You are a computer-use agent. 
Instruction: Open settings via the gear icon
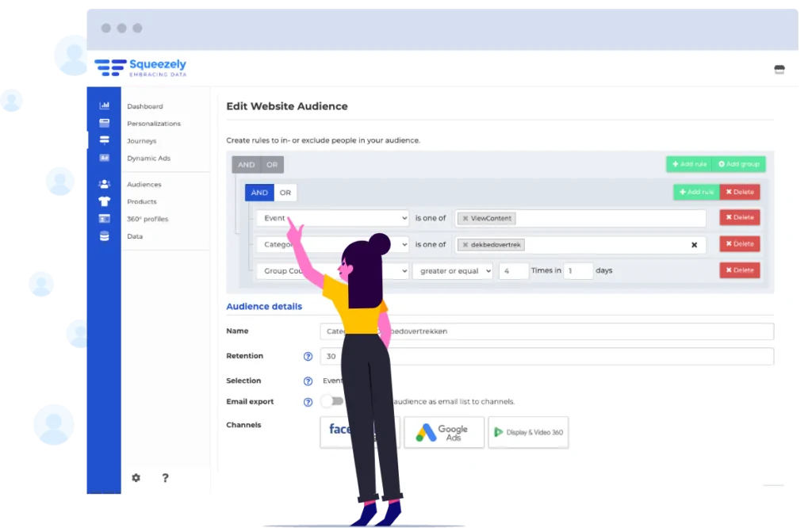[x=136, y=478]
